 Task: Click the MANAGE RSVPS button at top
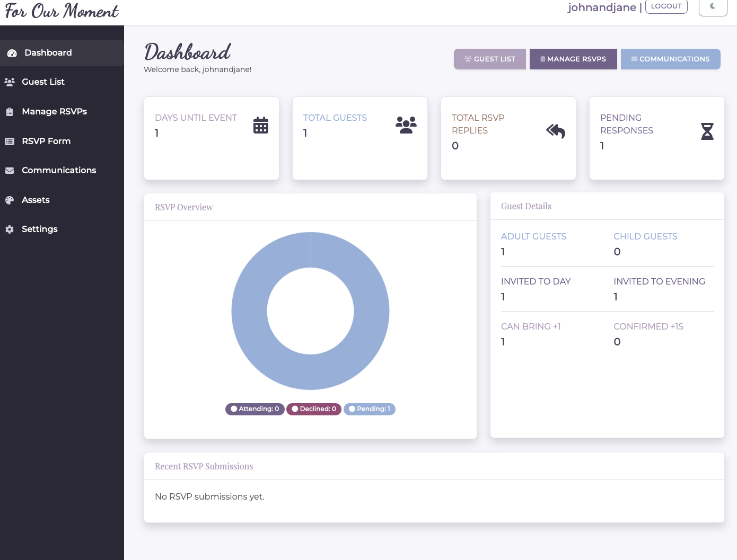coord(573,59)
